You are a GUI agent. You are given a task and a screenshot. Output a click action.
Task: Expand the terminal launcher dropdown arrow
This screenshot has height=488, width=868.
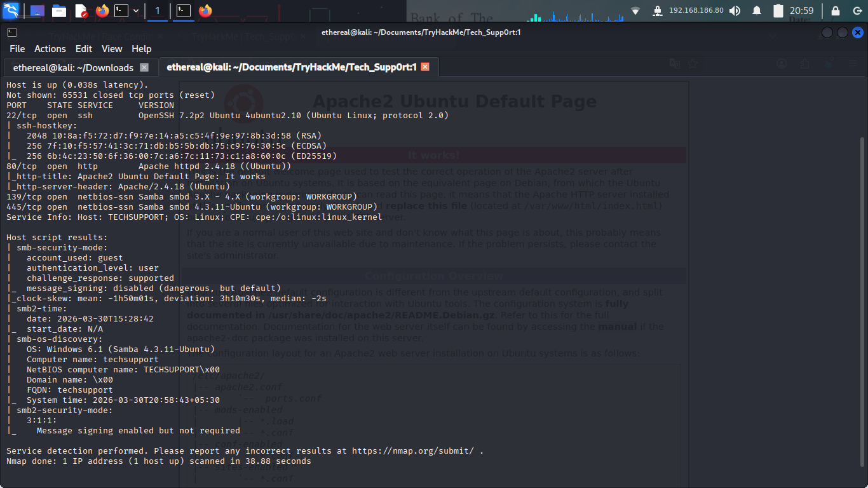click(136, 11)
